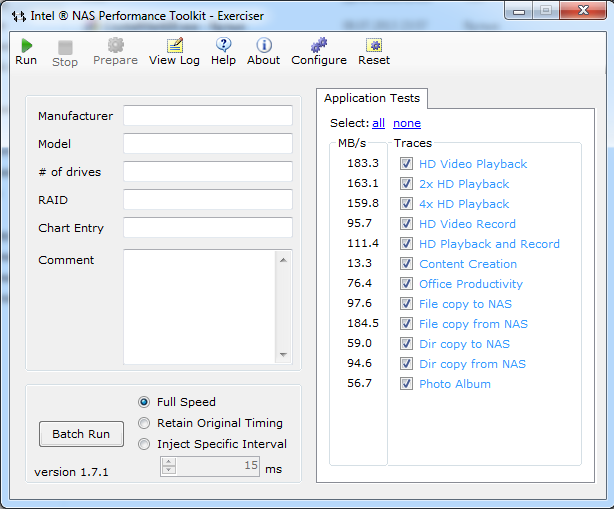614x509 pixels.
Task: Close the Exerciser window
Action: pos(583,11)
